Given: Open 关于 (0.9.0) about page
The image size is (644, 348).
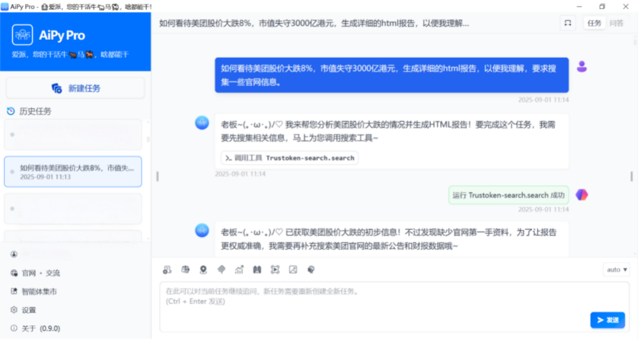Looking at the screenshot, I should pyautogui.click(x=41, y=329).
